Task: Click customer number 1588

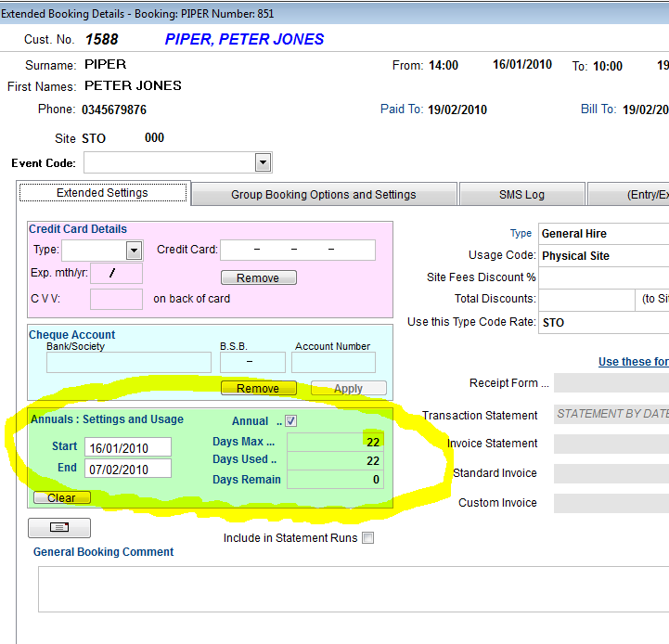Action: click(x=101, y=39)
